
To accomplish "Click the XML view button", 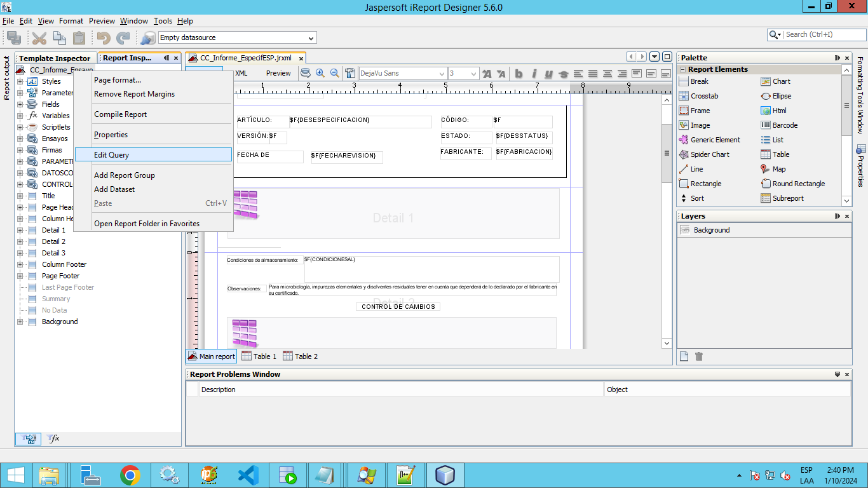I will pos(241,73).
